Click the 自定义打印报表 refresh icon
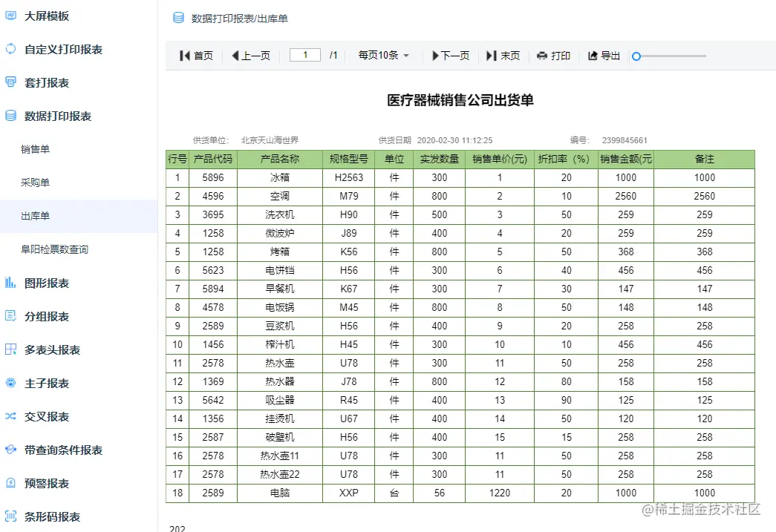Viewport: 776px width, 532px height. coord(10,49)
